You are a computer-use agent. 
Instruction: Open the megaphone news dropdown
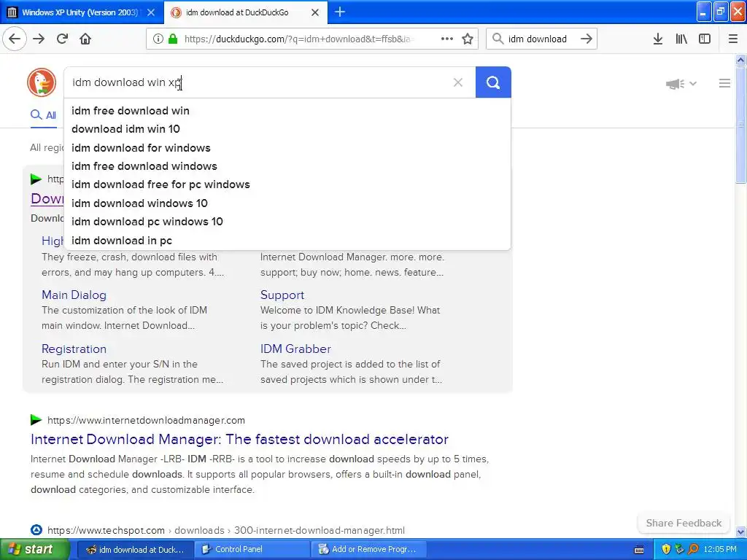(681, 84)
